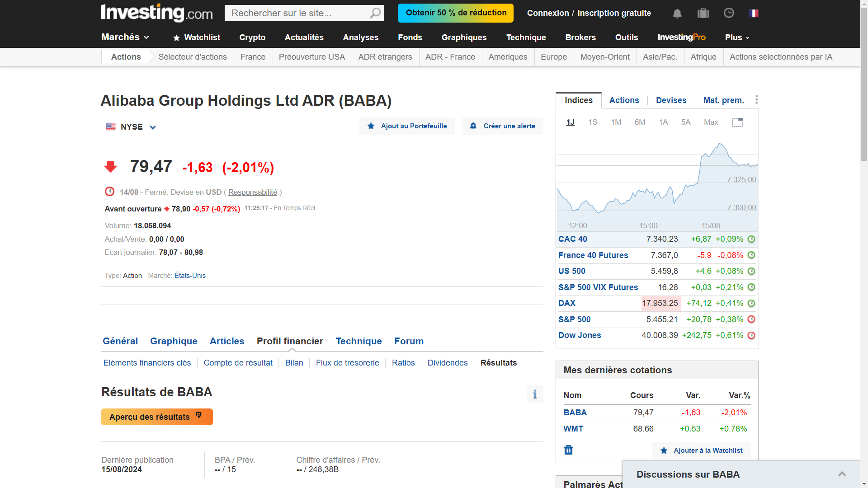Switch to the Devises tab
The image size is (868, 488).
click(x=671, y=100)
